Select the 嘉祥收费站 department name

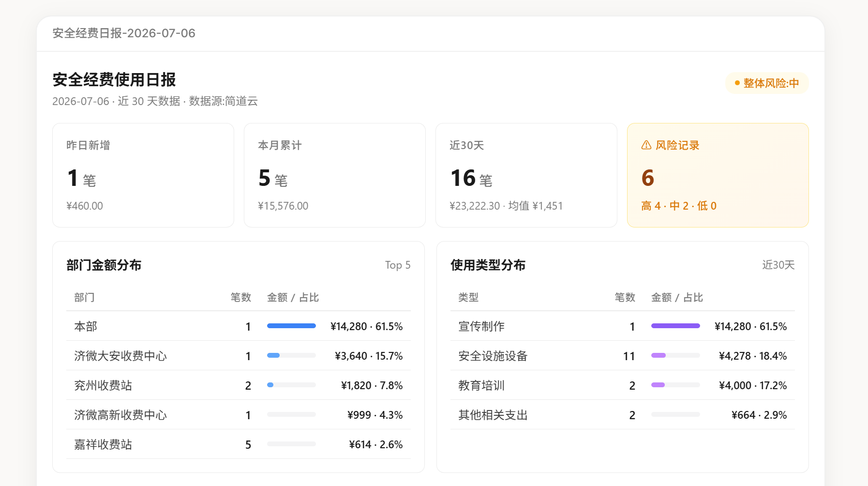coord(103,444)
